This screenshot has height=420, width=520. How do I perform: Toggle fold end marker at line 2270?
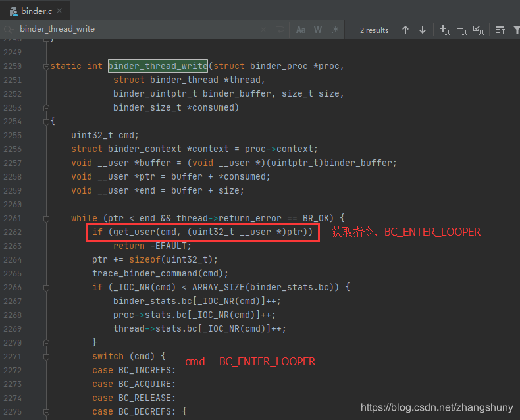(x=47, y=343)
